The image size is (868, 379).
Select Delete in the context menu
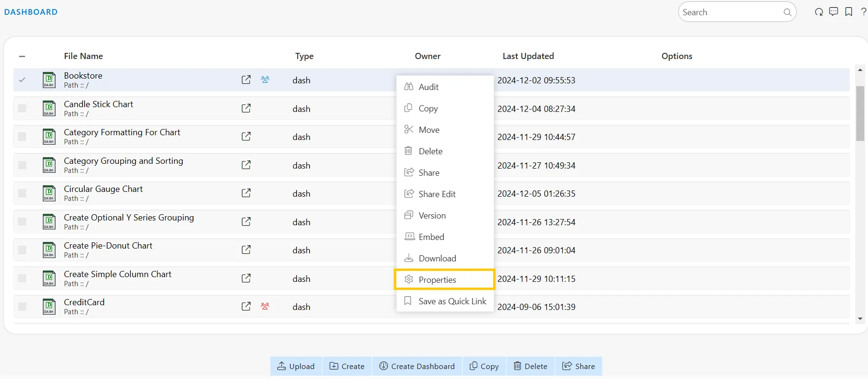click(x=445, y=151)
